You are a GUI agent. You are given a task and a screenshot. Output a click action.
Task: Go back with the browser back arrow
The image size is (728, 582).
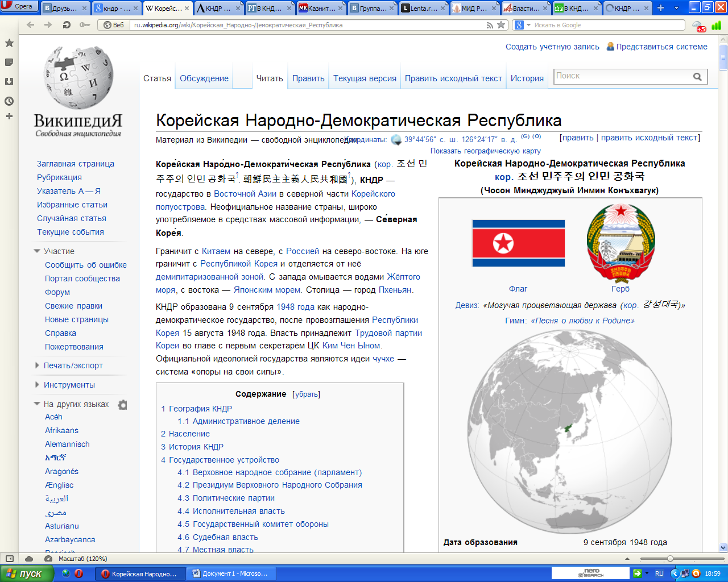pos(31,25)
